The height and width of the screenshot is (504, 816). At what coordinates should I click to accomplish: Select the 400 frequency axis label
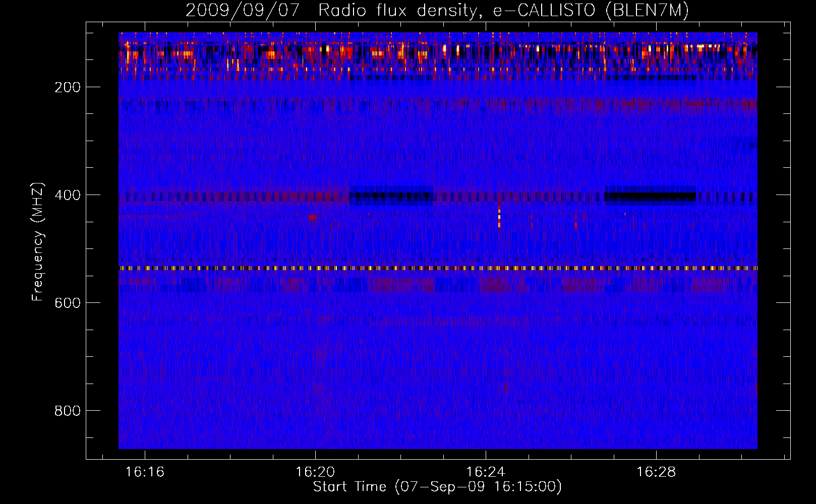pos(69,195)
